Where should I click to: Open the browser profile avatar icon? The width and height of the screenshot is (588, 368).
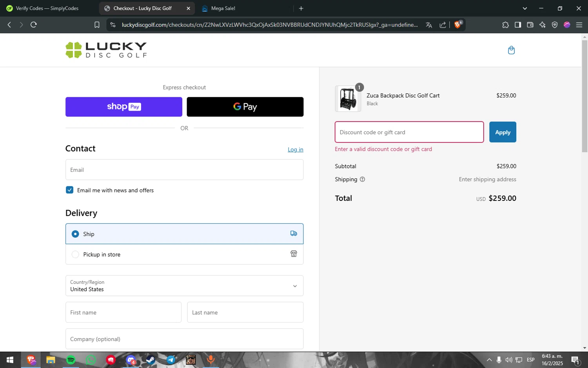click(567, 25)
